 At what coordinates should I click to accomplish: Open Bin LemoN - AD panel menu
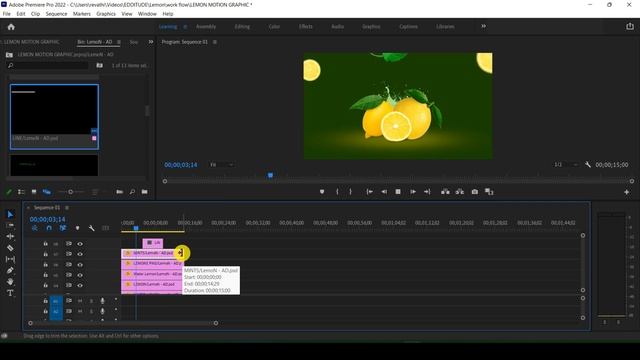coord(119,42)
